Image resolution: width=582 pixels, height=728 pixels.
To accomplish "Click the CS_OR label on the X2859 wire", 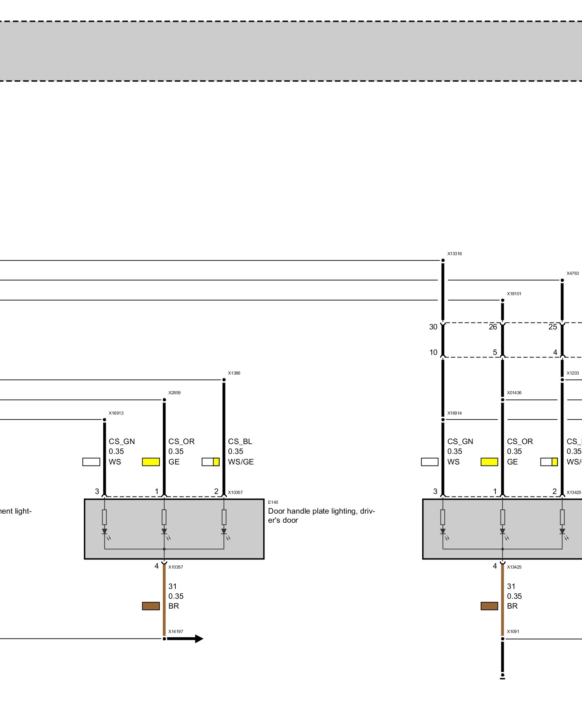I will point(181,442).
